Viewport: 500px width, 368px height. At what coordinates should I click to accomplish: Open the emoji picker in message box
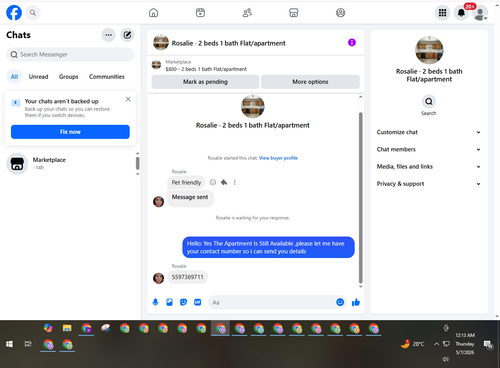pyautogui.click(x=340, y=302)
